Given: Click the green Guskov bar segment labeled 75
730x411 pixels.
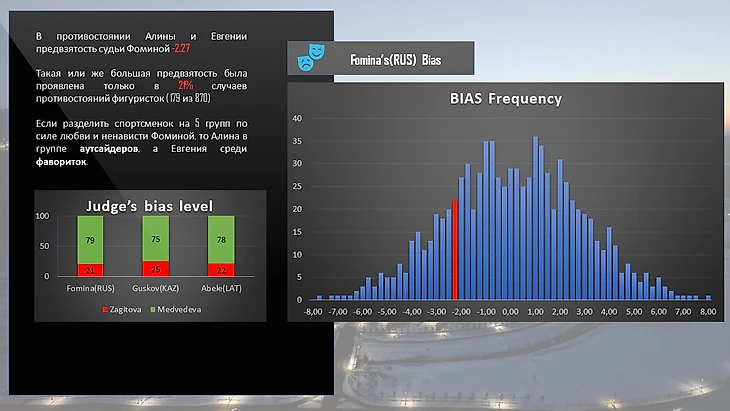Looking at the screenshot, I should tap(156, 238).
